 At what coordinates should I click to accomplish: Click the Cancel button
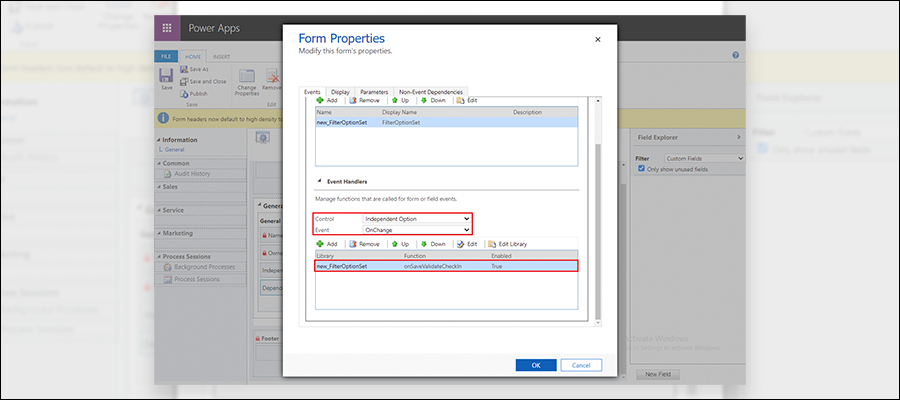click(581, 365)
